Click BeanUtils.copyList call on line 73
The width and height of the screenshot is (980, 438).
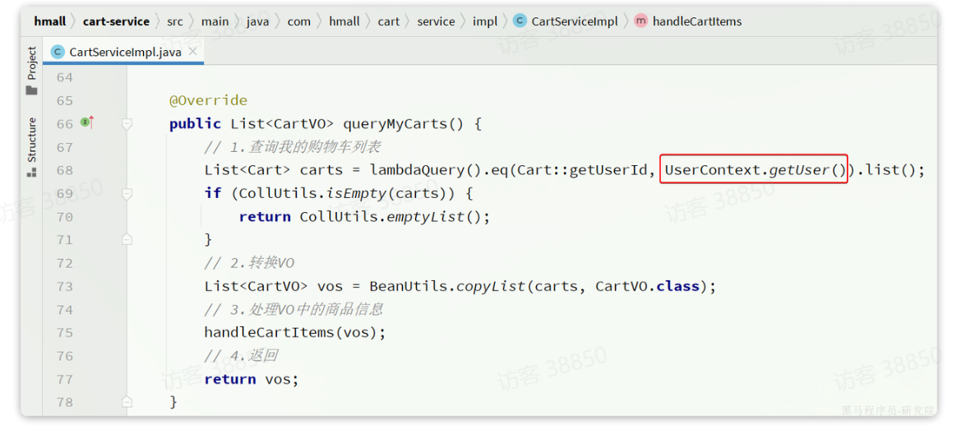(x=447, y=286)
